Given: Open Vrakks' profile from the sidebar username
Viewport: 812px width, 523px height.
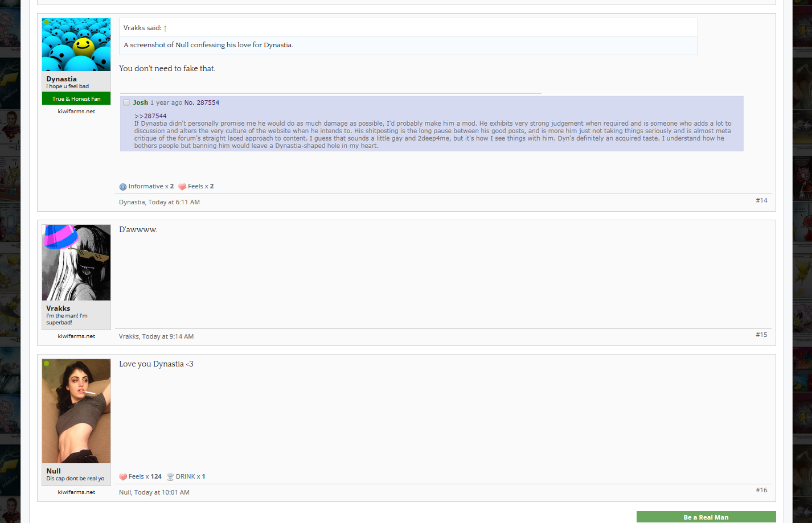Looking at the screenshot, I should point(58,308).
